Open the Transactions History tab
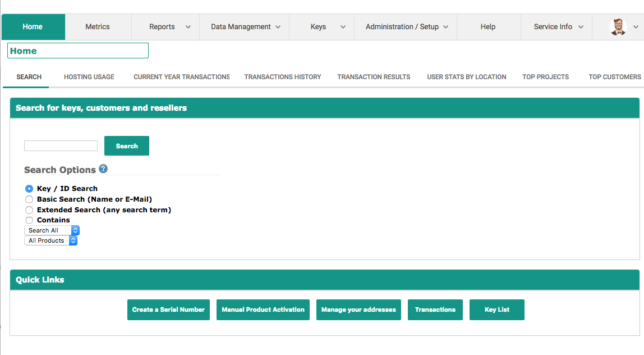This screenshot has width=644, height=355. [x=283, y=77]
